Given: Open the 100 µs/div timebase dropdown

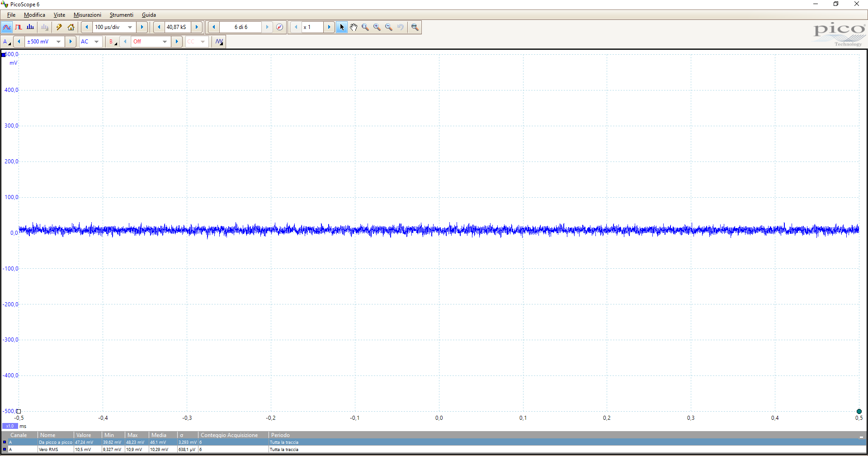Looking at the screenshot, I should pos(130,27).
